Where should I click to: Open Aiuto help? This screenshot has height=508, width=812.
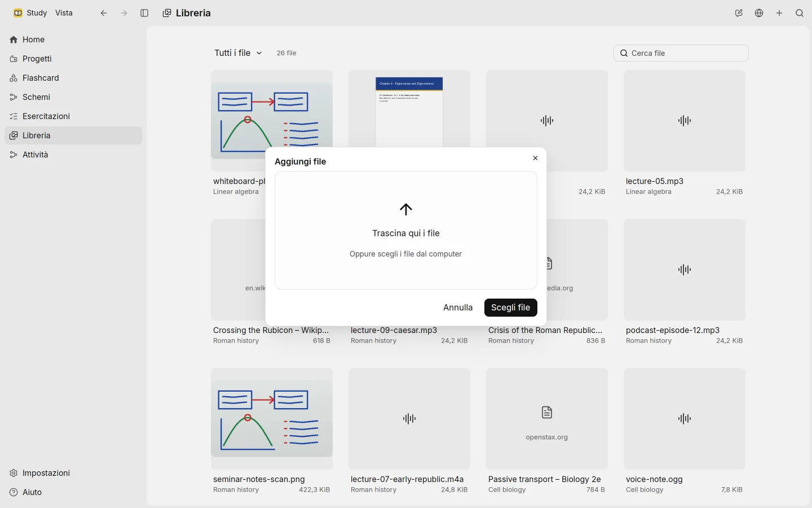click(x=73, y=492)
